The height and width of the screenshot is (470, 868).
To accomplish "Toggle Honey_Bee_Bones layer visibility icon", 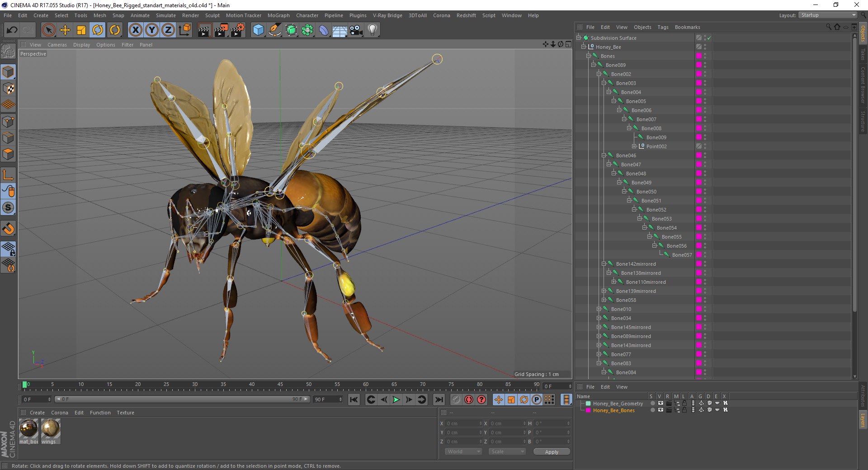I will (660, 410).
